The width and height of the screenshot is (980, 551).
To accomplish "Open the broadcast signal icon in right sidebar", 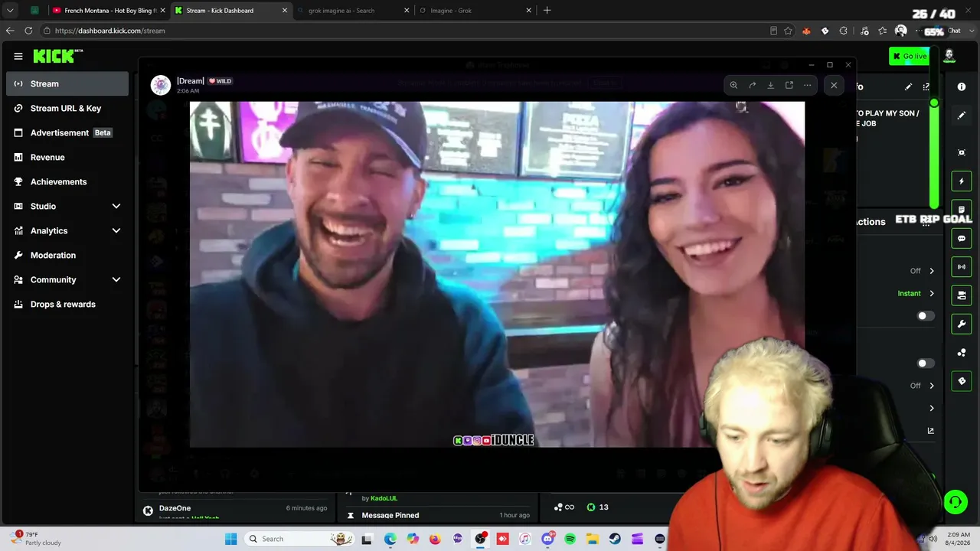I will (x=962, y=267).
